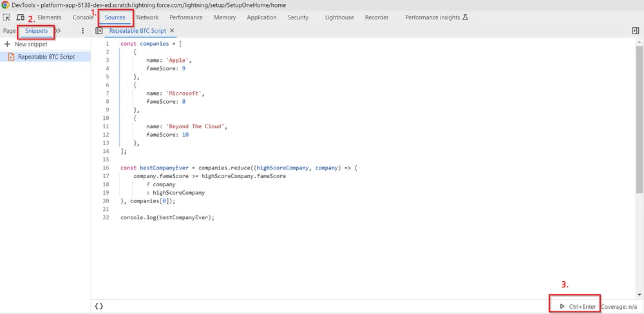Switch to the Sources tab
The image size is (644, 314).
click(115, 17)
